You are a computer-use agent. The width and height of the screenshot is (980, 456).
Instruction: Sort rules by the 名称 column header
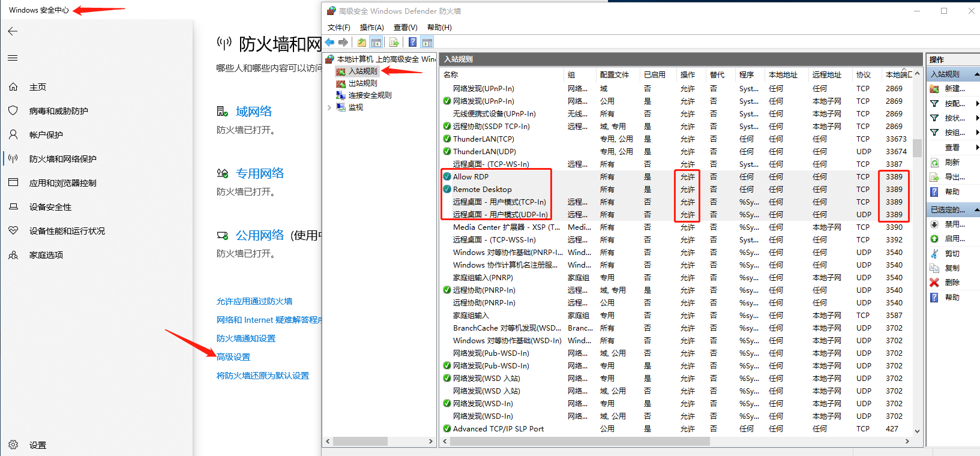pos(502,75)
